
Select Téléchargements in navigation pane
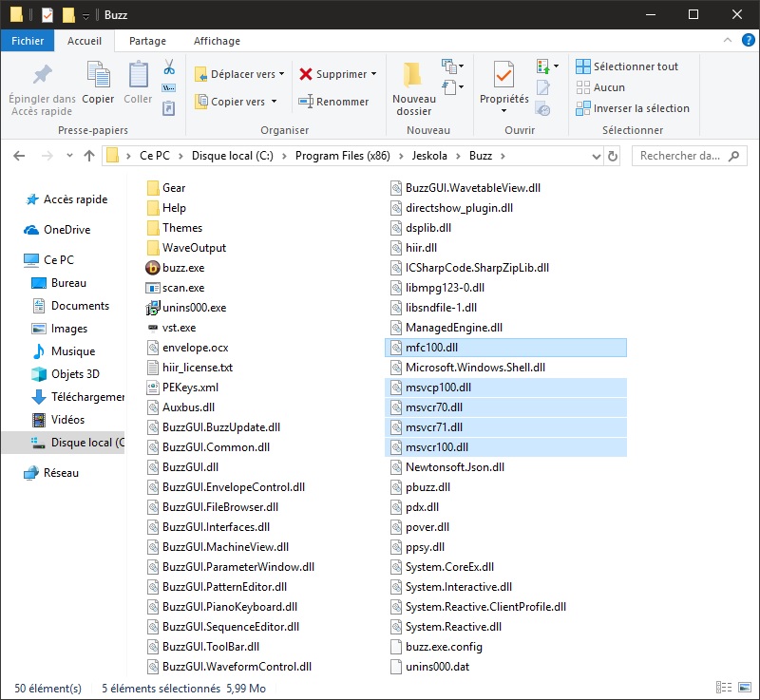tap(78, 397)
